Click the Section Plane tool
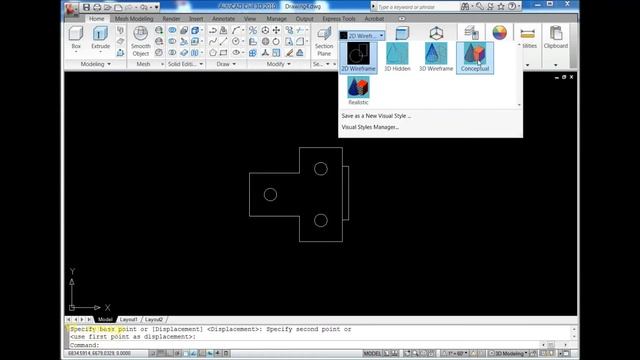The image size is (640, 360). (x=324, y=41)
